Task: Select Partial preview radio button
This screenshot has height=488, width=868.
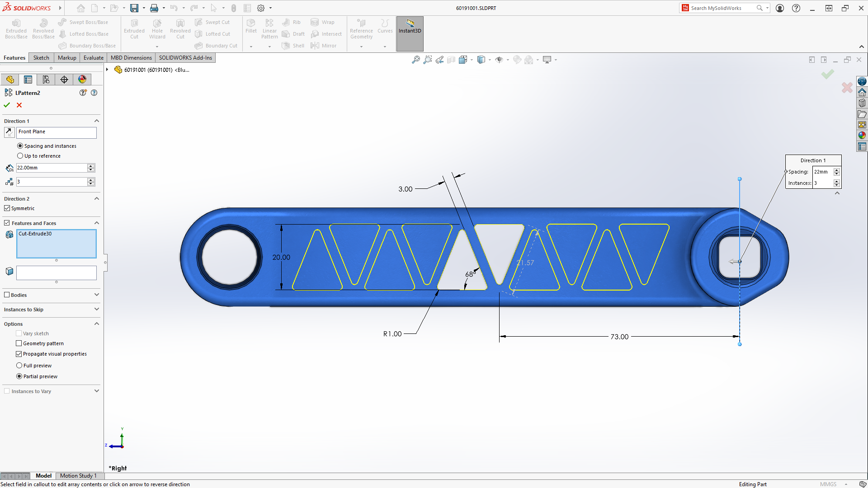Action: point(20,376)
